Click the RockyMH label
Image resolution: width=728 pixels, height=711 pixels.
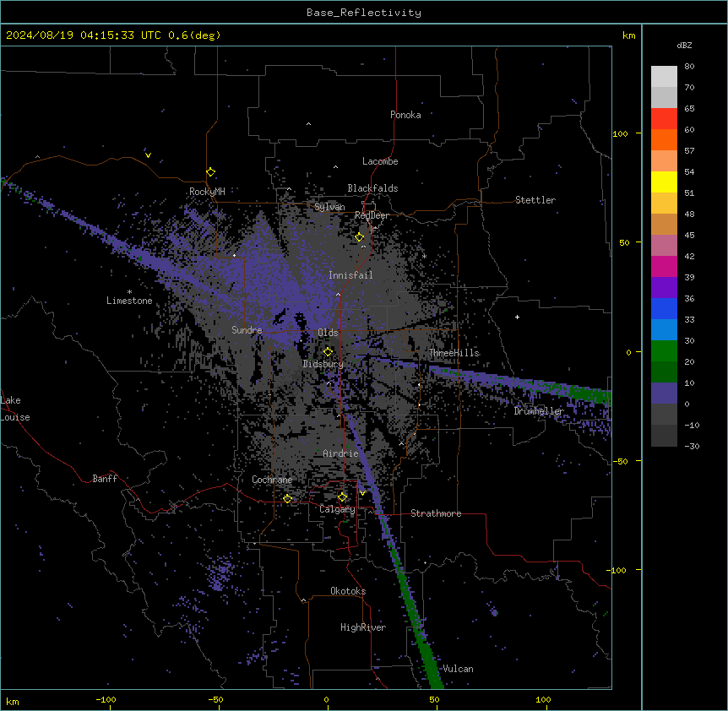pyautogui.click(x=207, y=191)
